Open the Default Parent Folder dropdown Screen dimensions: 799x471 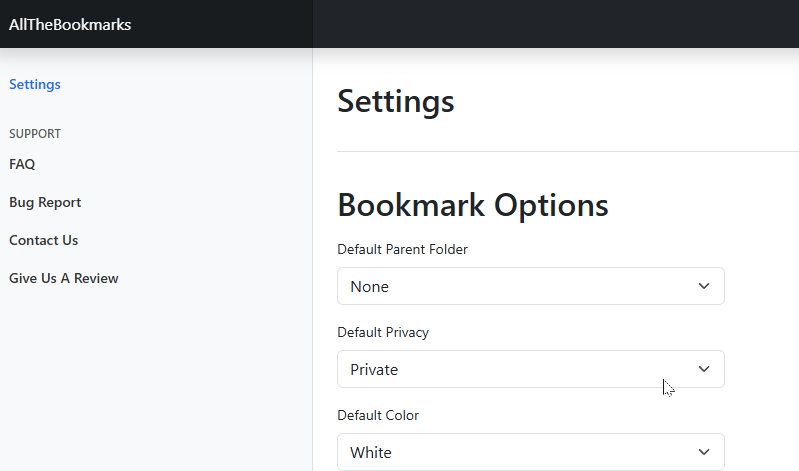pyautogui.click(x=530, y=286)
